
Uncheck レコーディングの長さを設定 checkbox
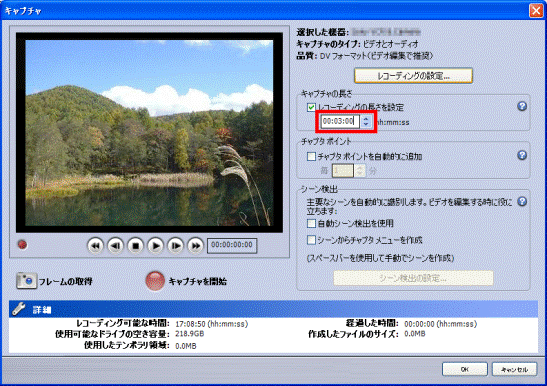tap(311, 107)
